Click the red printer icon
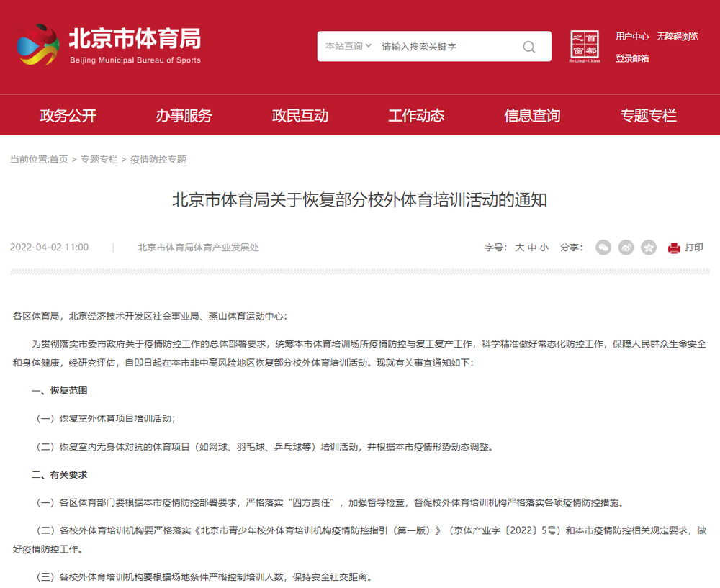Viewport: 720px width, 588px height. point(674,248)
